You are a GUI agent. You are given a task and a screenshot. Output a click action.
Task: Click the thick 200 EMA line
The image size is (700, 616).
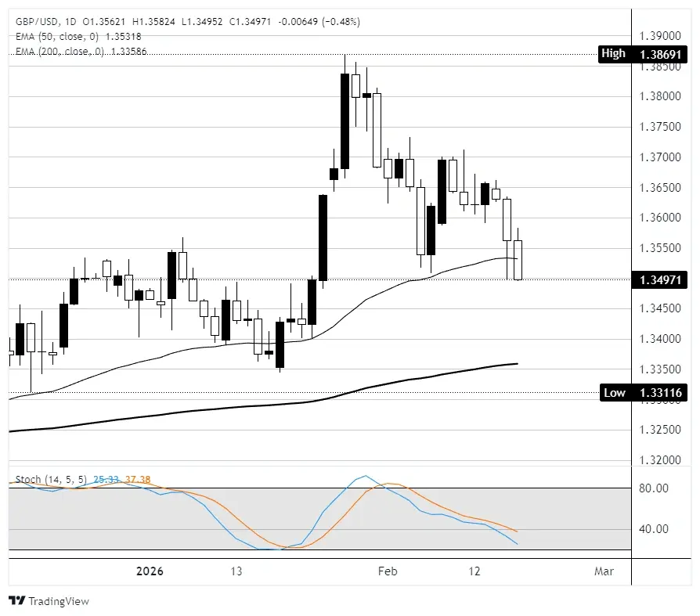[313, 402]
